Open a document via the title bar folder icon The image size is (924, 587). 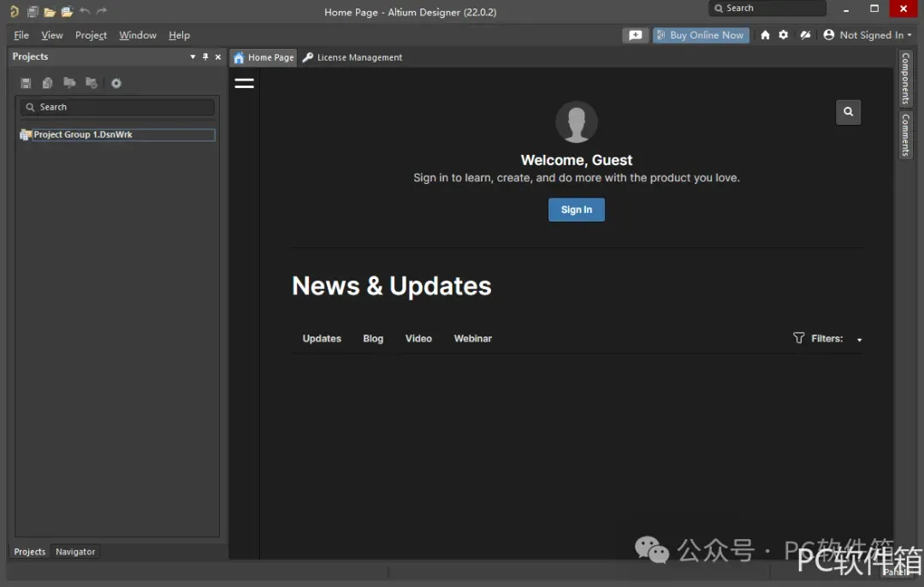point(50,11)
